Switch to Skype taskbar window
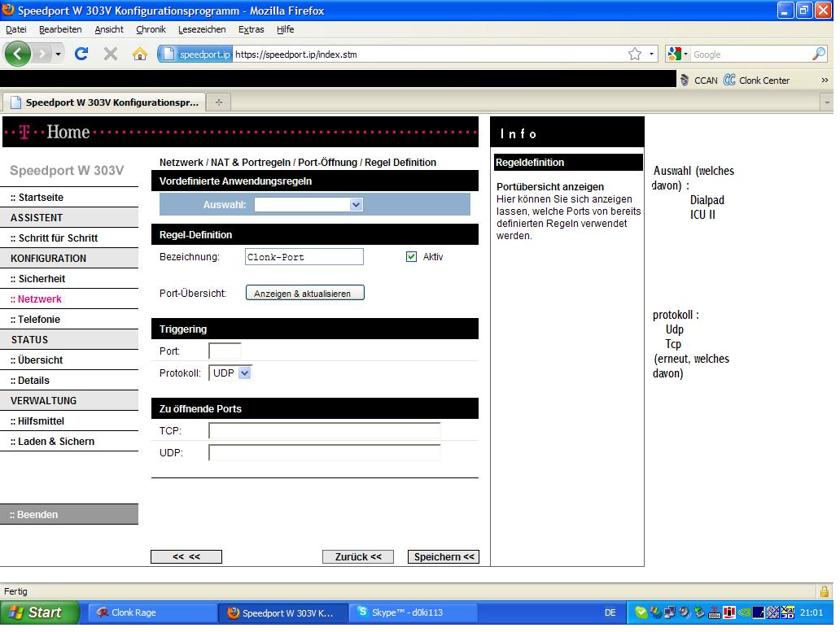This screenshot has width=840, height=632. 413,612
